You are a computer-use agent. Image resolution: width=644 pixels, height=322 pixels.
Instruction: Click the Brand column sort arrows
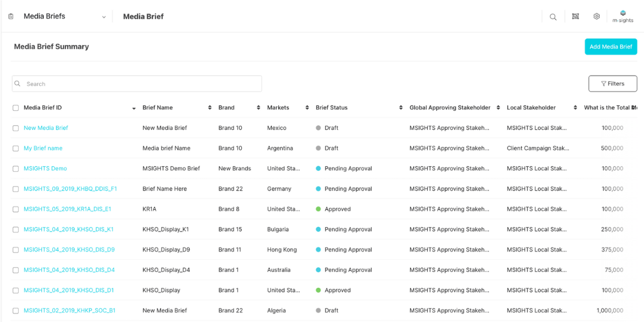coord(259,108)
